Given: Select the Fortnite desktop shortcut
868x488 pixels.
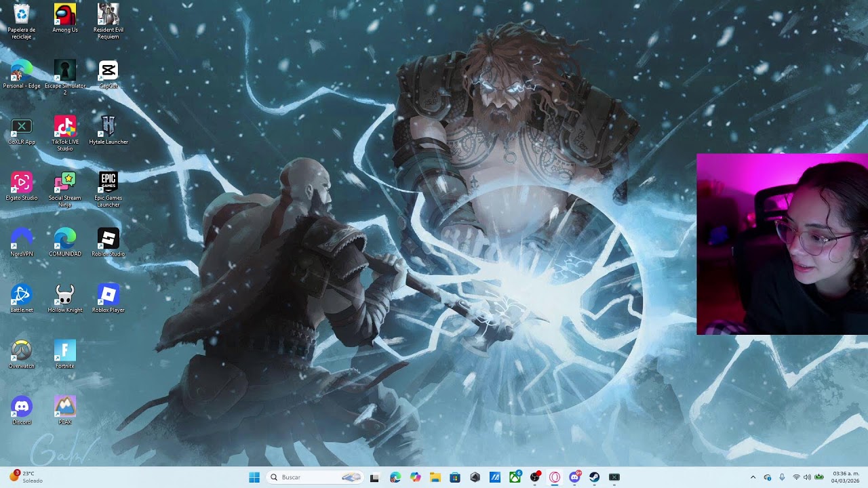Looking at the screenshot, I should (x=65, y=354).
